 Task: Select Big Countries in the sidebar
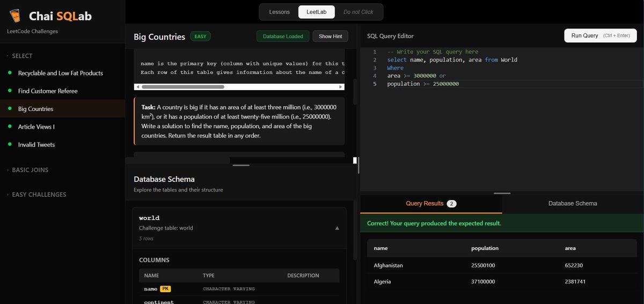[62, 109]
